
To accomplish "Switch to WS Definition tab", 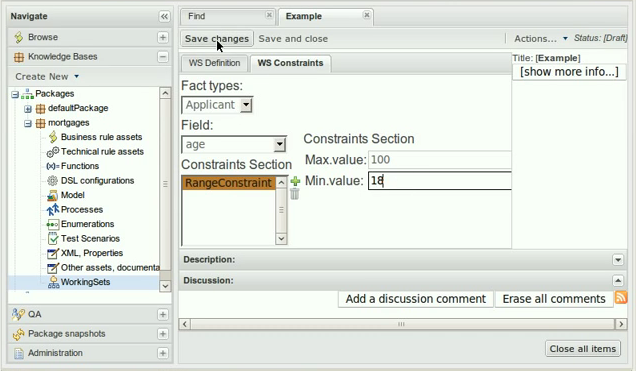I will click(x=215, y=63).
